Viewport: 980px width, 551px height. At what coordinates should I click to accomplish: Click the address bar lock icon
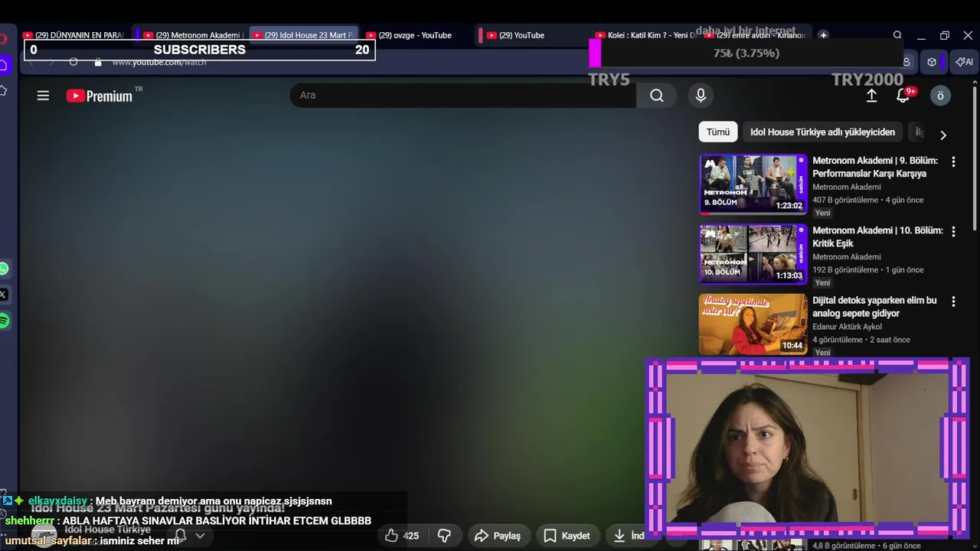[98, 62]
